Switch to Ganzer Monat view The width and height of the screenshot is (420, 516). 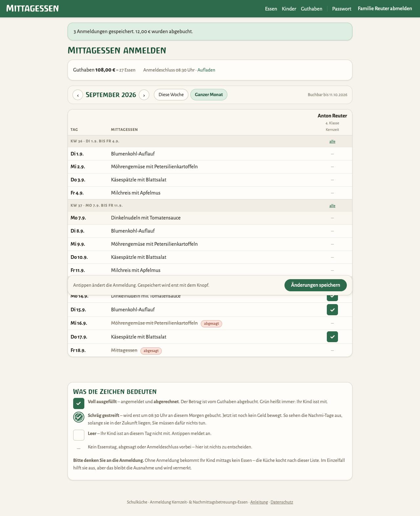[x=209, y=95]
